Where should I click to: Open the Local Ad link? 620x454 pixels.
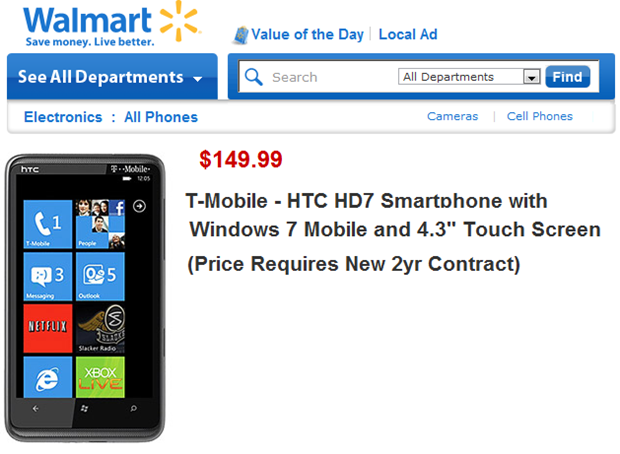(408, 35)
